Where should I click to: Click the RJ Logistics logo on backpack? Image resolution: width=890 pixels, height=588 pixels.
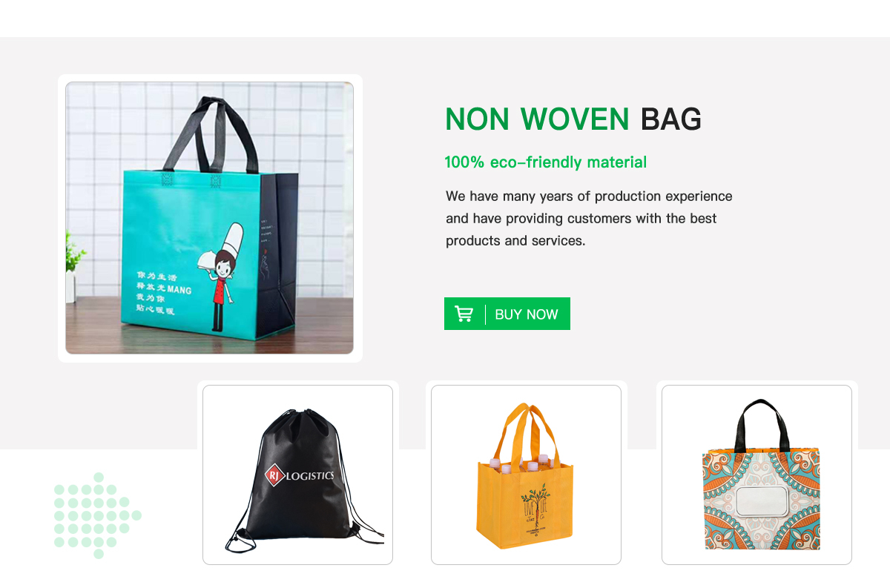[x=300, y=475]
